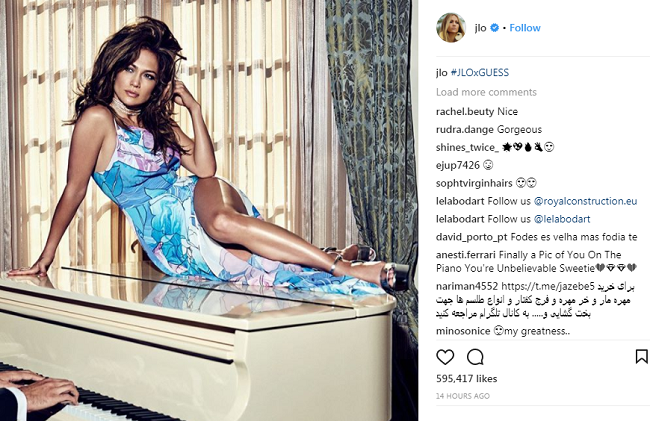Click the 14 HOURS AGO timestamp
Image resolution: width=650 pixels, height=421 pixels.
tap(463, 396)
